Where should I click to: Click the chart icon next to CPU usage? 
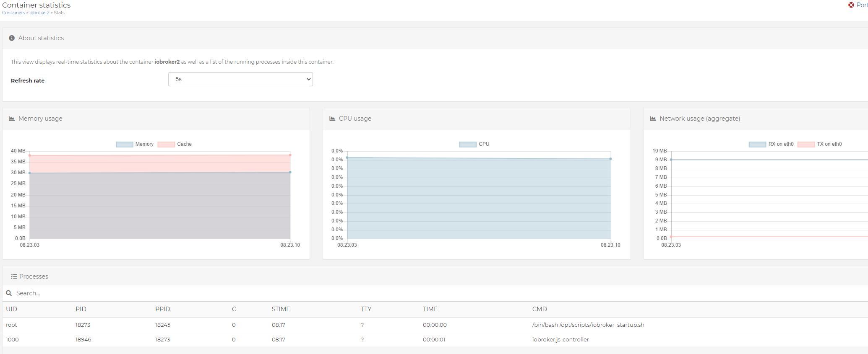(x=332, y=119)
